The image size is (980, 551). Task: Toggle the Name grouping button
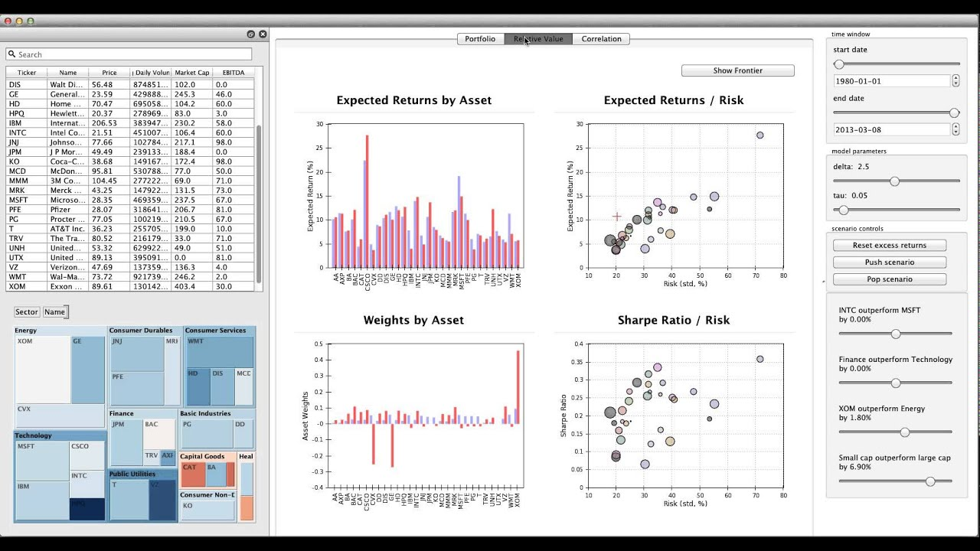pyautogui.click(x=54, y=311)
